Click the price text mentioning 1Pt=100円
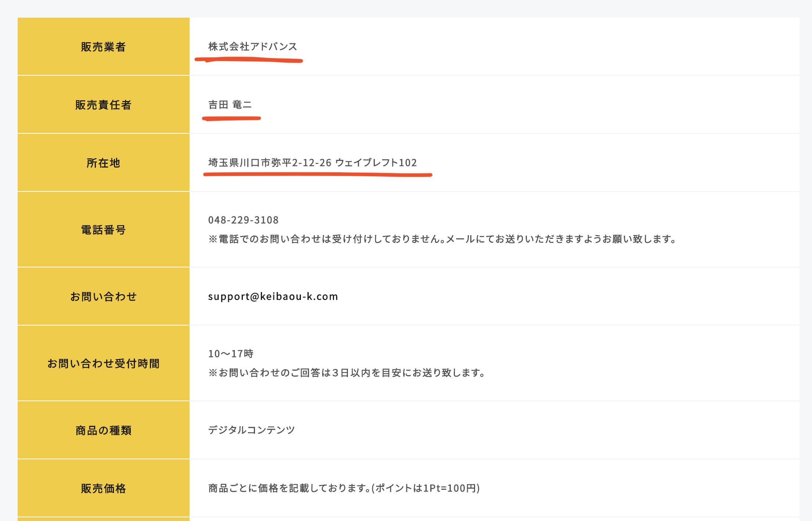Image resolution: width=812 pixels, height=521 pixels. tap(344, 488)
